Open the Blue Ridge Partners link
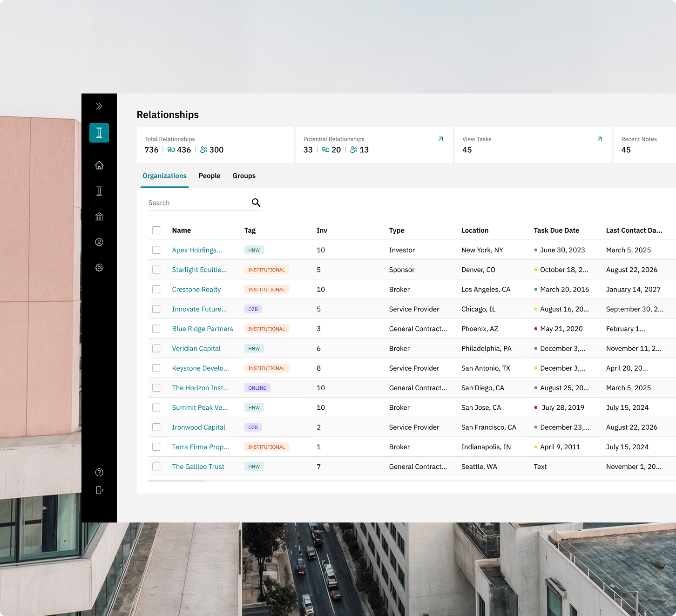Image resolution: width=676 pixels, height=616 pixels. click(x=203, y=329)
